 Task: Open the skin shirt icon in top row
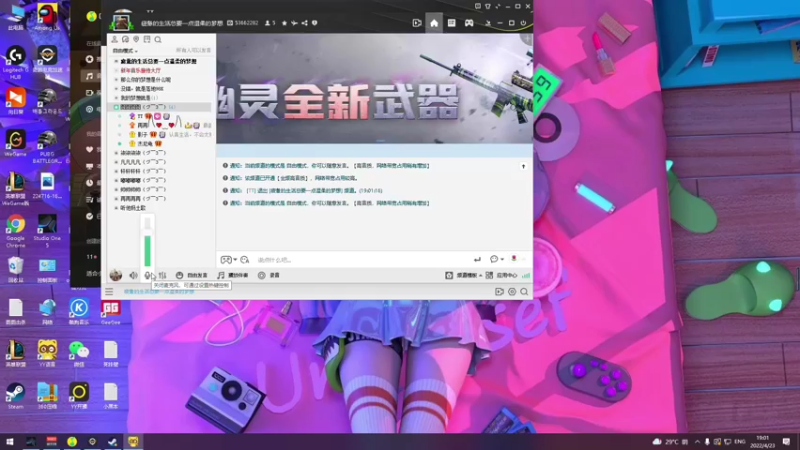[x=488, y=6]
